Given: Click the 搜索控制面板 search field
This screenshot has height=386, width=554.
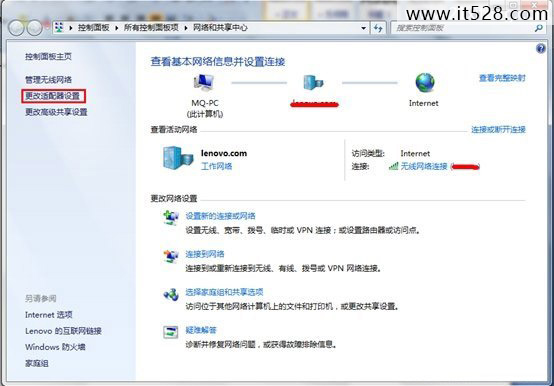Looking at the screenshot, I should 463,28.
